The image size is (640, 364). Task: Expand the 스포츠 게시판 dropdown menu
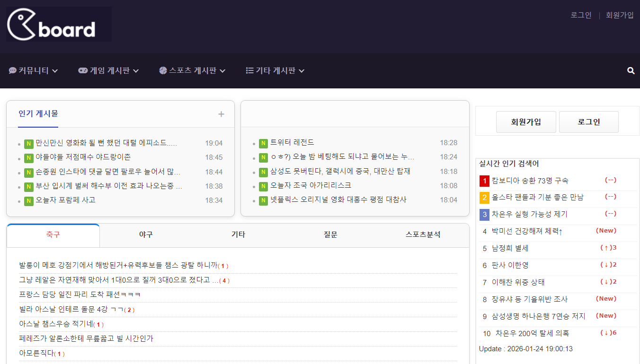pyautogui.click(x=192, y=71)
